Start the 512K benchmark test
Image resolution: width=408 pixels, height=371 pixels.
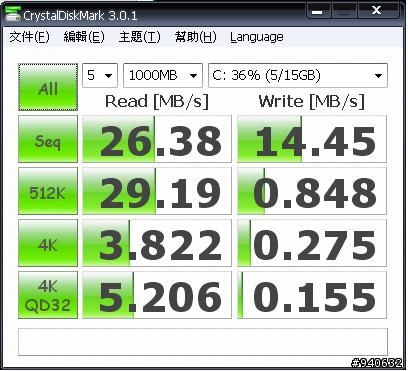[x=48, y=191]
